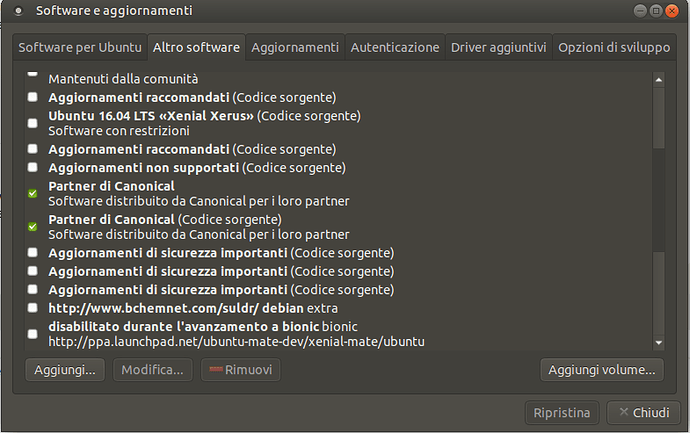Uncheck Partner di Canonical (Codice sorgente) checkbox
This screenshot has height=433, width=690.
pyautogui.click(x=33, y=227)
